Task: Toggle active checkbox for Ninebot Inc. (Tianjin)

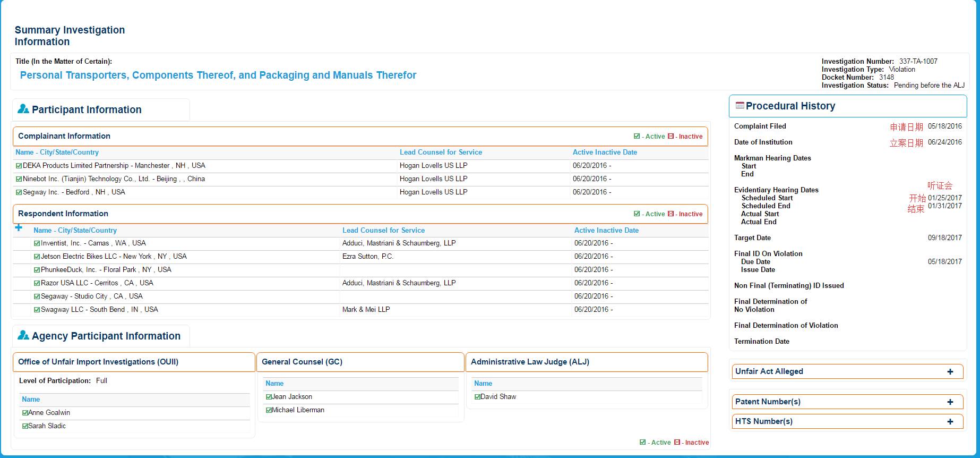Action: (x=19, y=179)
